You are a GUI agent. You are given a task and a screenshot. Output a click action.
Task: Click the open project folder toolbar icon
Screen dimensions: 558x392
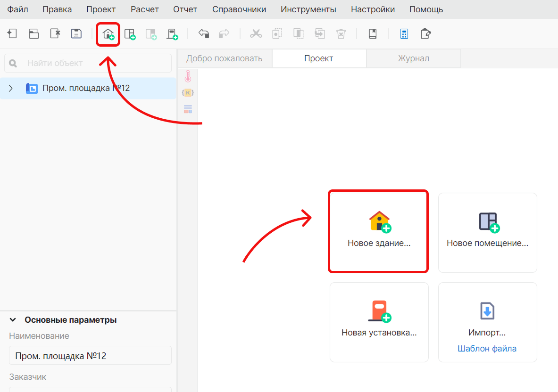pos(34,34)
